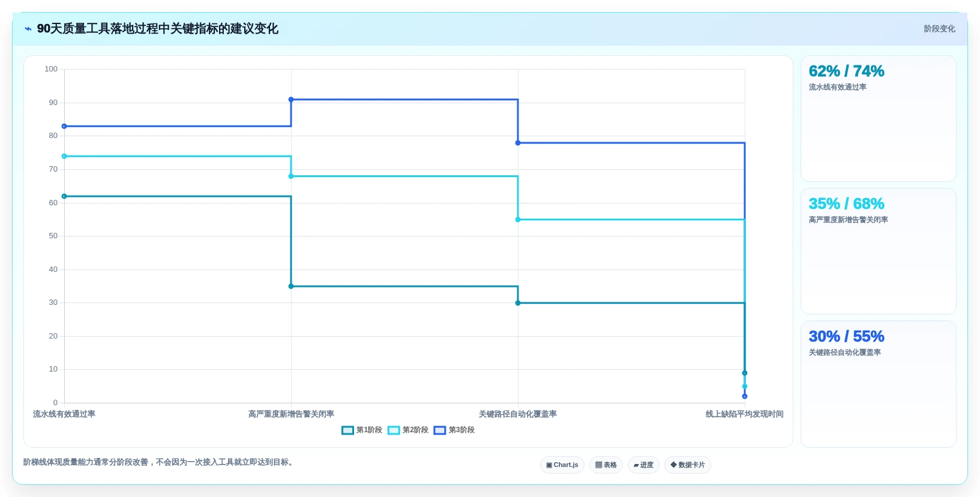This screenshot has width=980, height=497.
Task: Click the Chart.js tag chip
Action: tap(562, 465)
